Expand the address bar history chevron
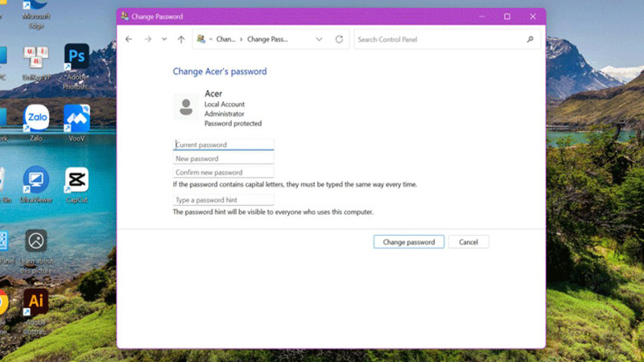This screenshot has width=644, height=362. coord(320,39)
